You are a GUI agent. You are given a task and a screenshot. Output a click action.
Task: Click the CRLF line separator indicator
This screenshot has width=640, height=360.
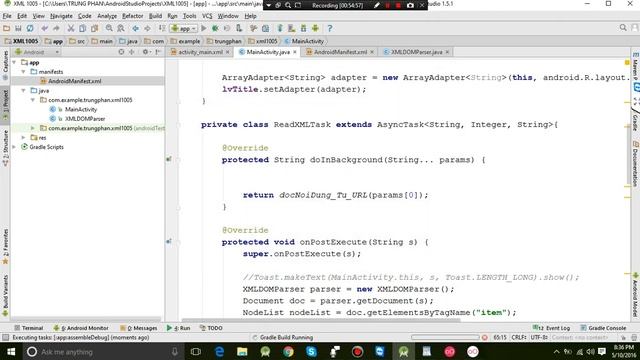click(x=518, y=338)
